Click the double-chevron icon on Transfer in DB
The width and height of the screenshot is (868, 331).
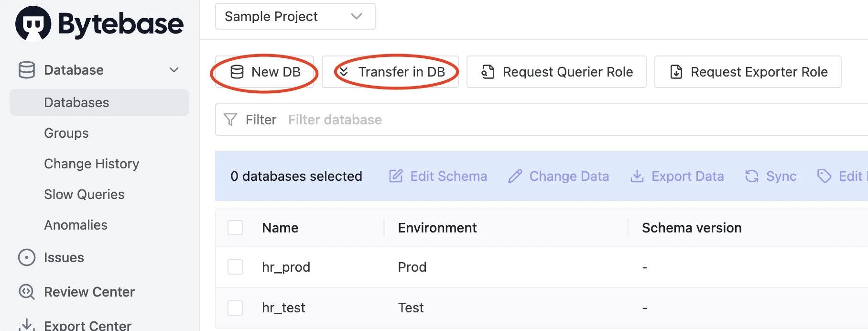point(344,72)
